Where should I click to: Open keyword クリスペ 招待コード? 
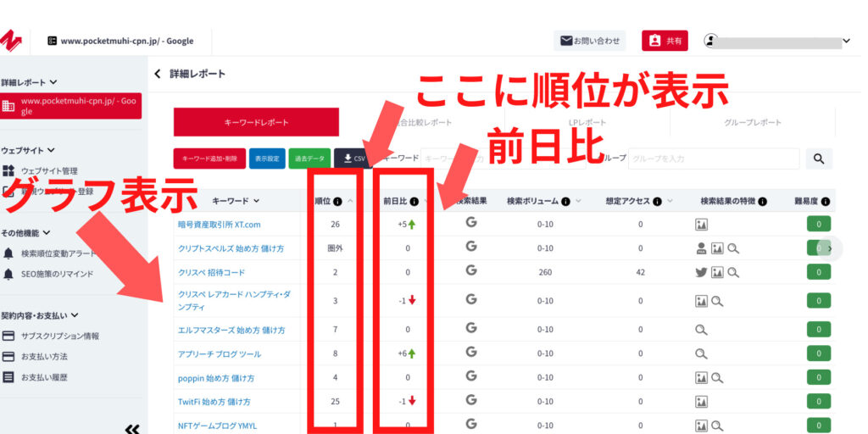coord(211,272)
